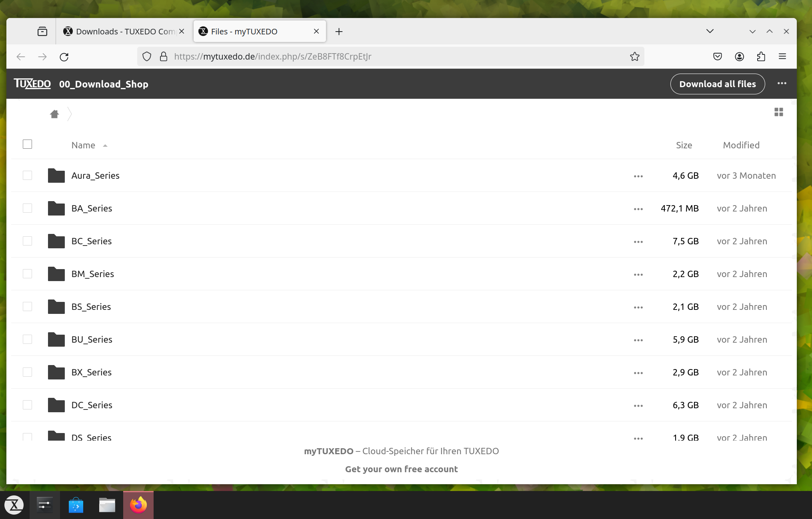Viewport: 812px width, 519px height.
Task: Click the TUXEDO logo in header
Action: point(32,84)
